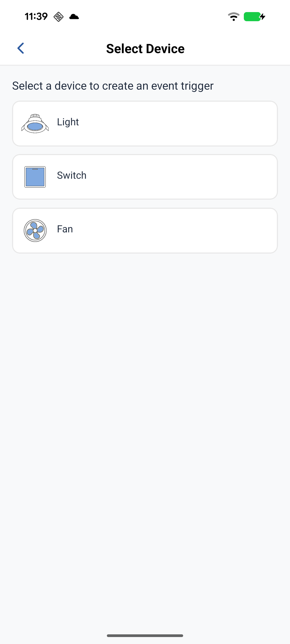
Task: Tap the home indicator bar
Action: [145, 636]
